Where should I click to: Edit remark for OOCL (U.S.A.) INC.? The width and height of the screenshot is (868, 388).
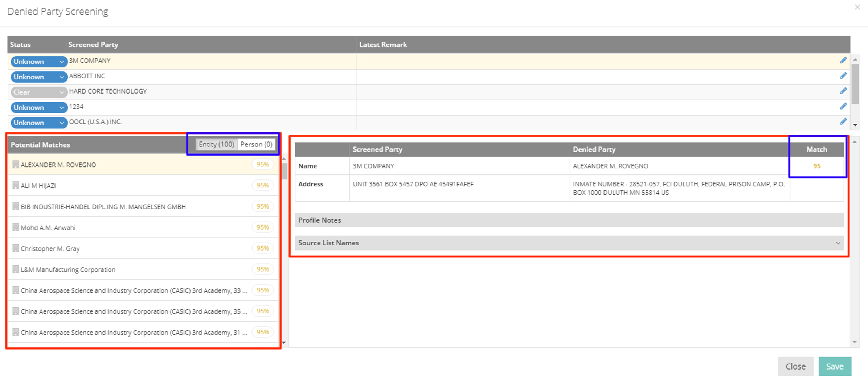point(843,121)
